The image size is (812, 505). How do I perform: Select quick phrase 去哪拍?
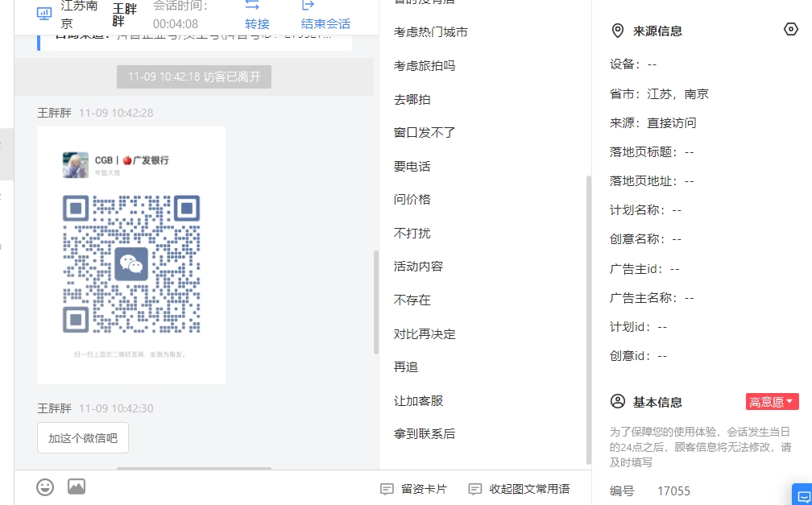(x=412, y=99)
